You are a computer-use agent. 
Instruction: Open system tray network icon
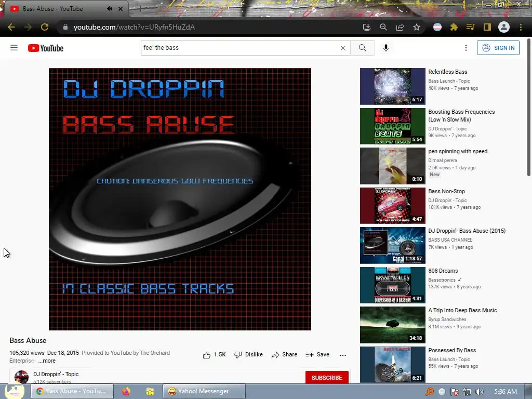point(467,392)
